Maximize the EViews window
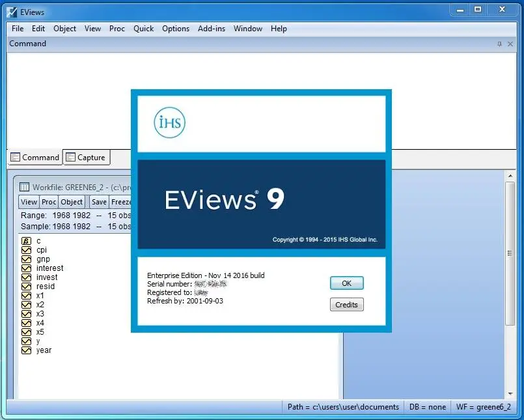Image resolution: width=524 pixels, height=420 pixels. click(x=478, y=10)
